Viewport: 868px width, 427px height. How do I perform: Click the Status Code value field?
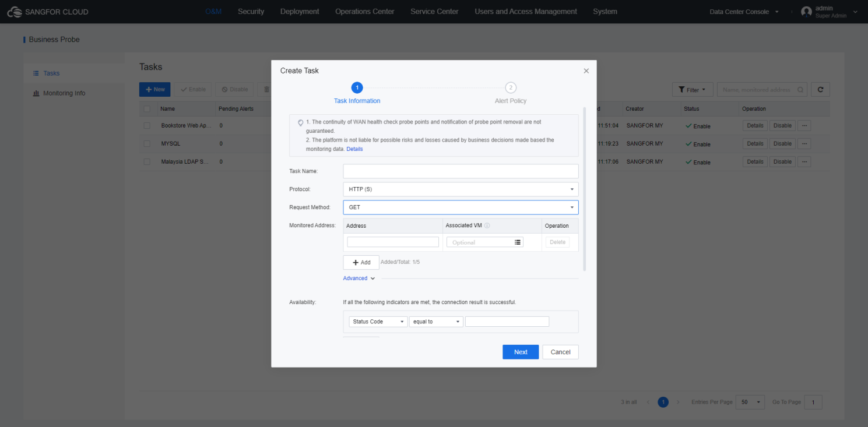click(x=507, y=322)
